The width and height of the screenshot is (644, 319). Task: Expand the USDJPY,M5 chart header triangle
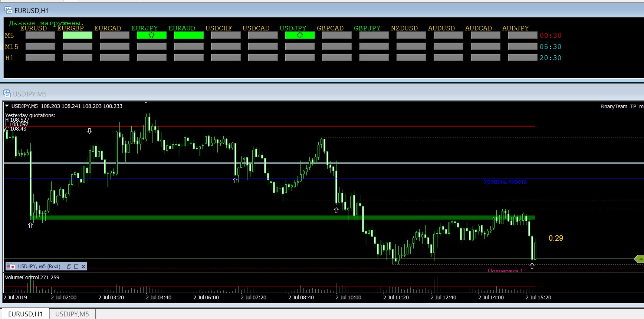[x=7, y=106]
